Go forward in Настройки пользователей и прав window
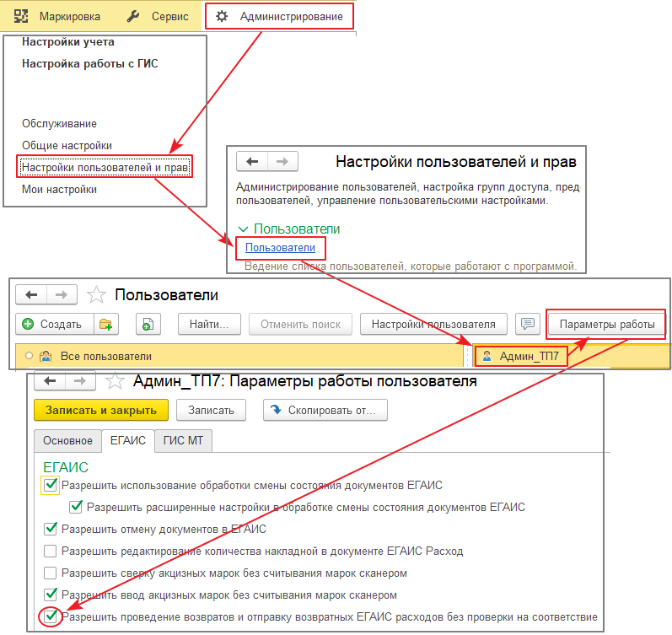The width and height of the screenshot is (672, 635). 282,162
